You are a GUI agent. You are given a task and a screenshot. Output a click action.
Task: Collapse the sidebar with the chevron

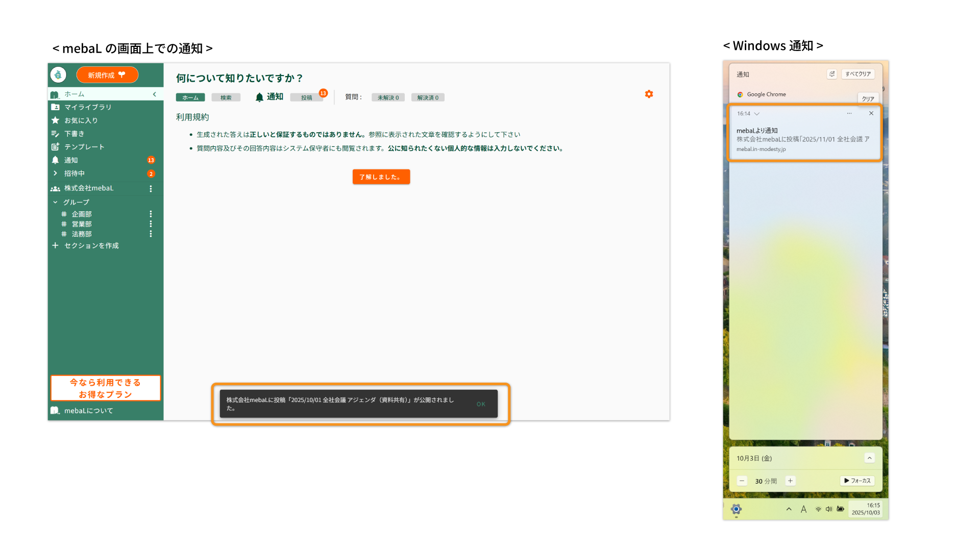coord(155,94)
